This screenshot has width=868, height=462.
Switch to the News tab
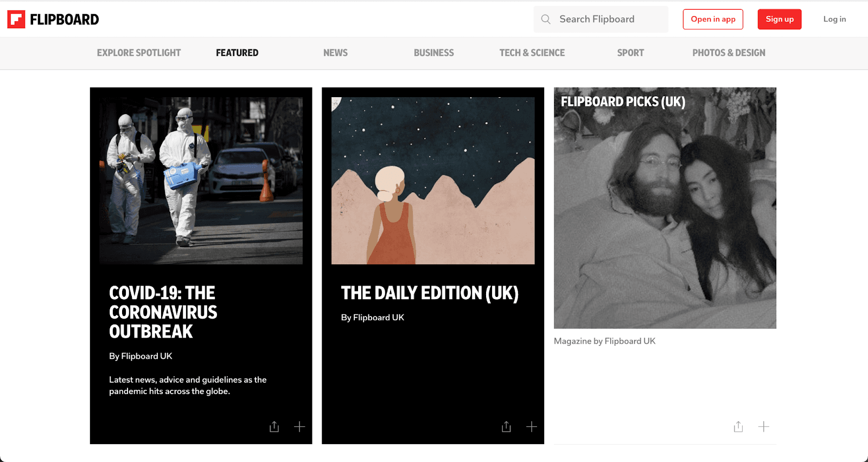335,53
